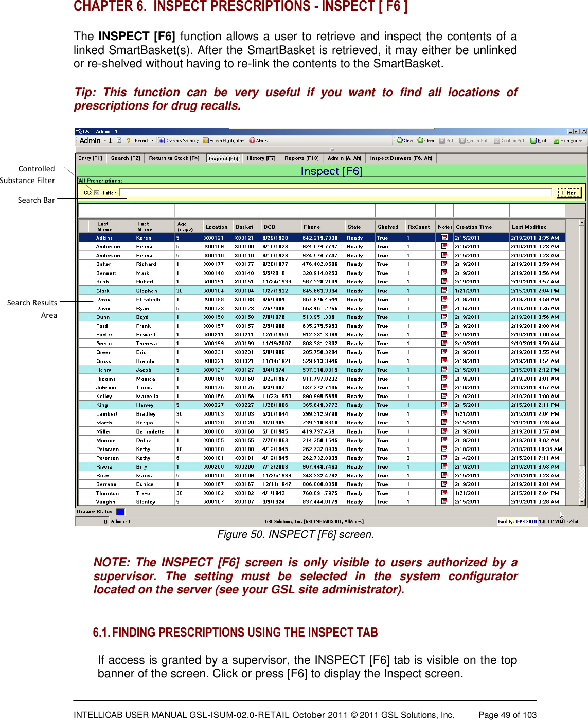Select the Return to Stock [F4] tab
The height and width of the screenshot is (720, 588).
175,158
